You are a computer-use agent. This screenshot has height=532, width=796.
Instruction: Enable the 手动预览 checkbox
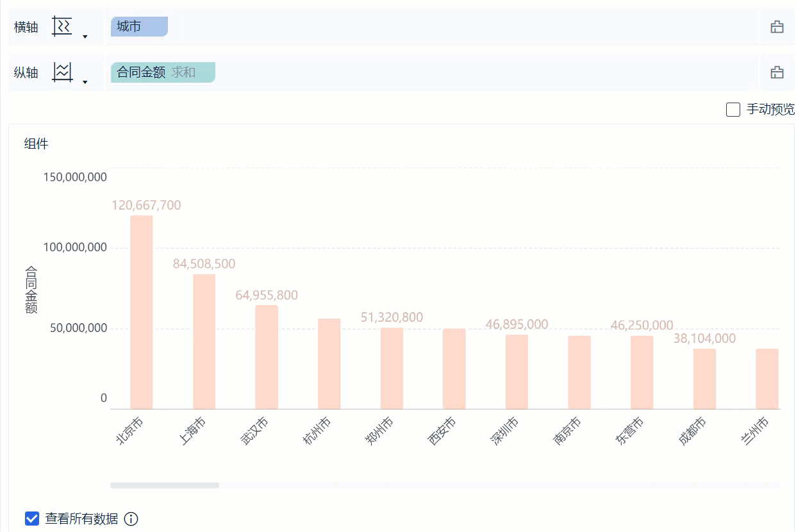pyautogui.click(x=733, y=110)
